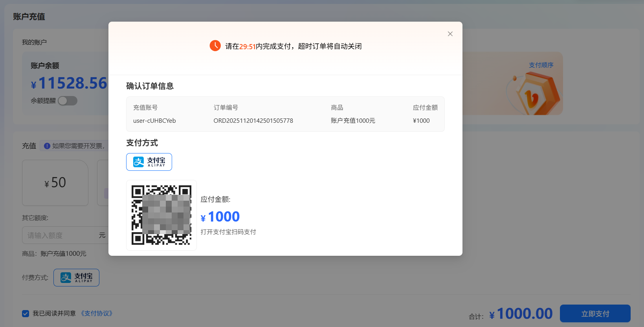The image size is (644, 327).
Task: Click order number ORD20251120142501505778
Action: pos(253,121)
